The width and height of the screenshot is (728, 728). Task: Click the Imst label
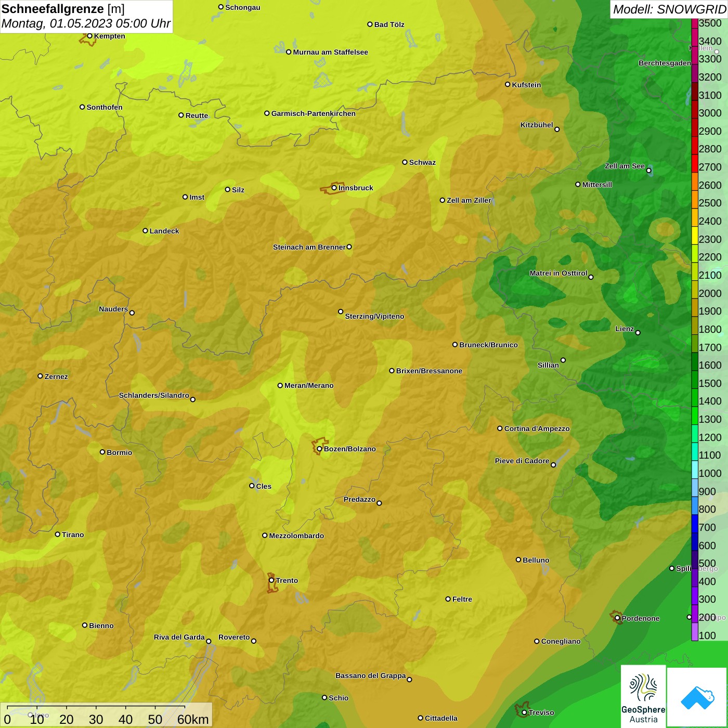point(197,197)
